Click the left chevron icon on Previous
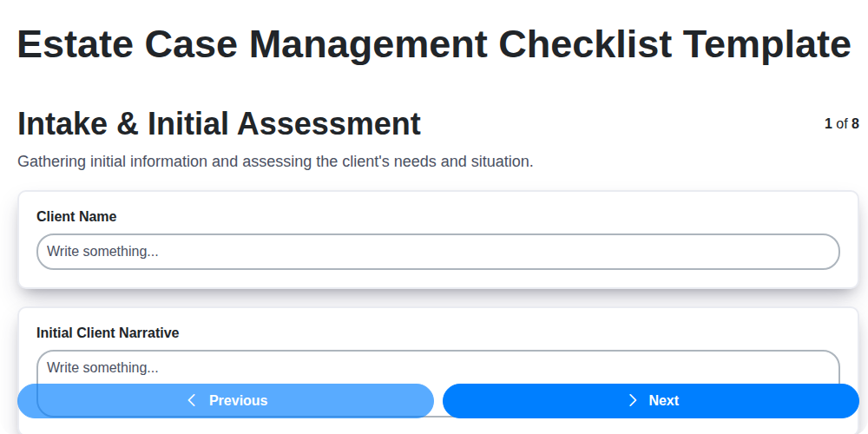868x434 pixels. click(192, 400)
